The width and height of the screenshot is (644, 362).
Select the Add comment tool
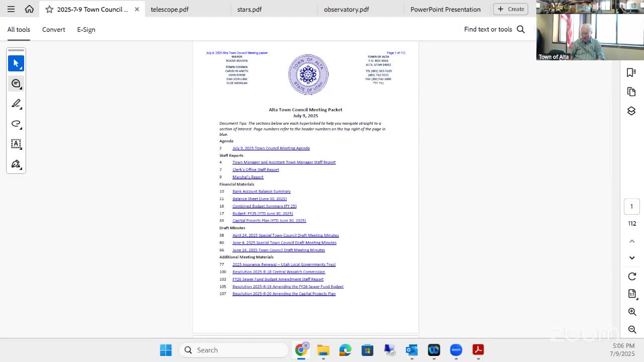click(x=16, y=83)
